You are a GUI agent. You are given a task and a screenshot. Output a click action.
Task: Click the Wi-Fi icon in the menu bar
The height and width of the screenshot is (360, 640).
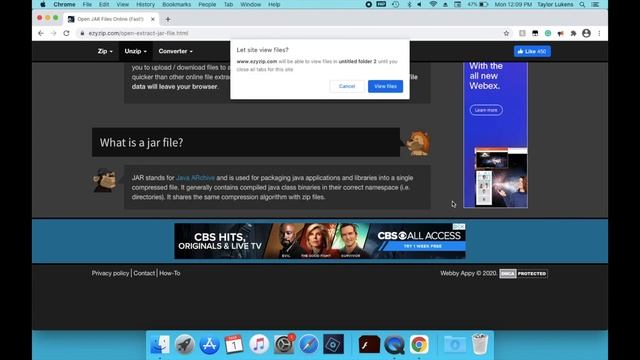433,4
